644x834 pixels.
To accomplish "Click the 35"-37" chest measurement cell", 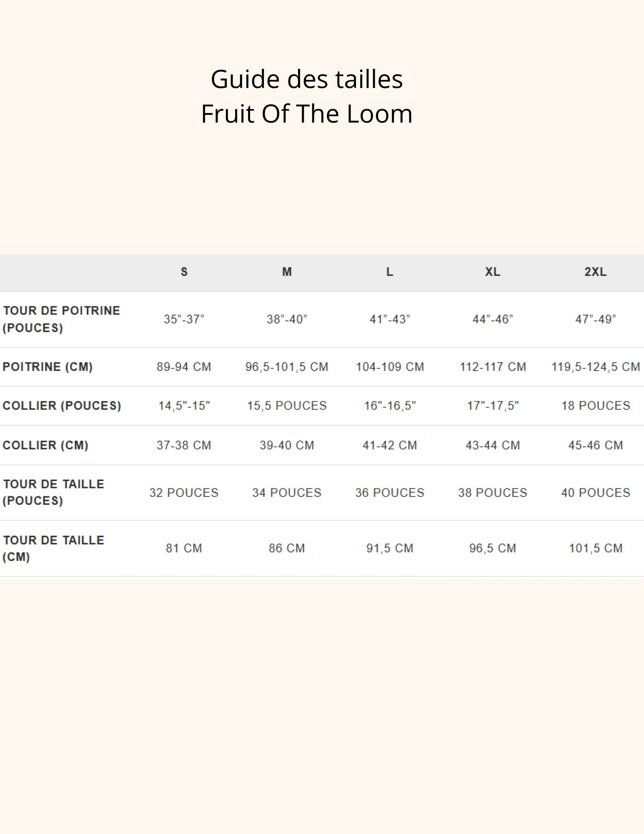I will click(184, 319).
